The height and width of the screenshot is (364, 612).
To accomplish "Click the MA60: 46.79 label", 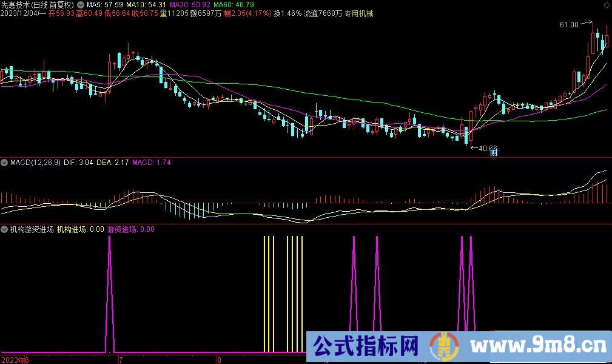I will click(234, 5).
